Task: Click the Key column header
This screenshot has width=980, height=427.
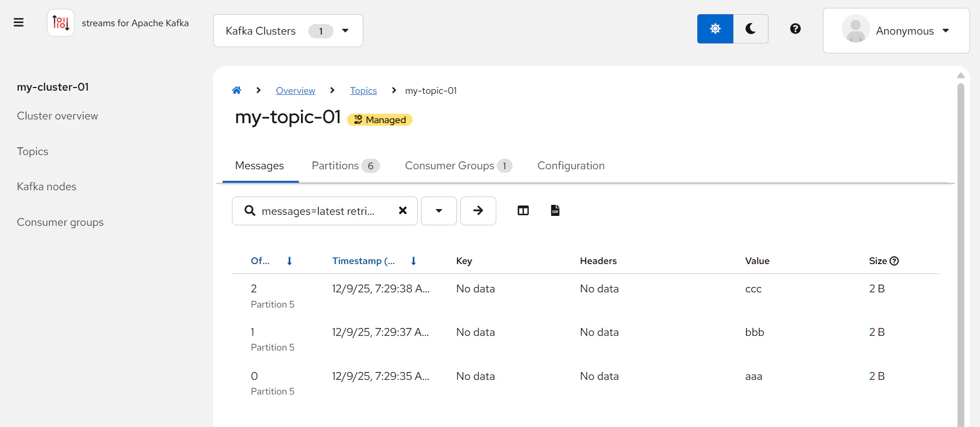Action: (x=464, y=261)
